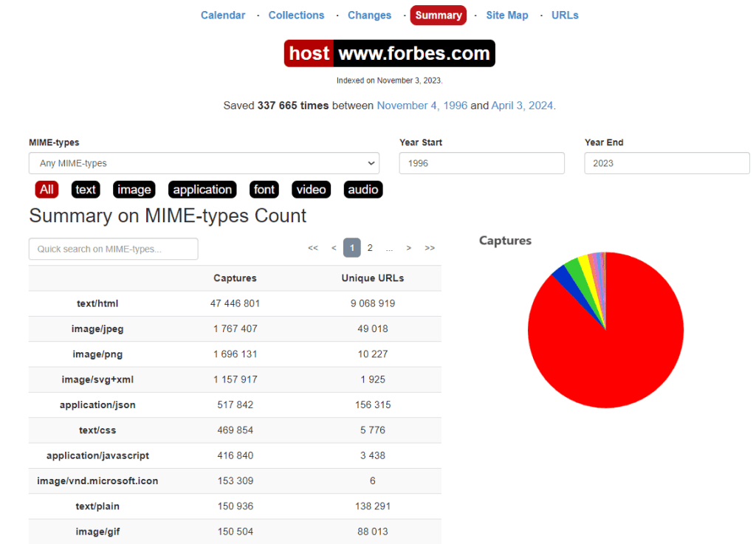This screenshot has width=756, height=544.
Task: Open the Site Map tab
Action: [506, 16]
